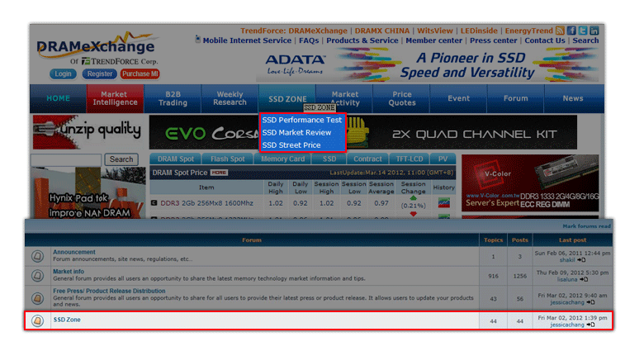
Task: Open the Market Intelligence menu
Action: pyautogui.click(x=115, y=98)
